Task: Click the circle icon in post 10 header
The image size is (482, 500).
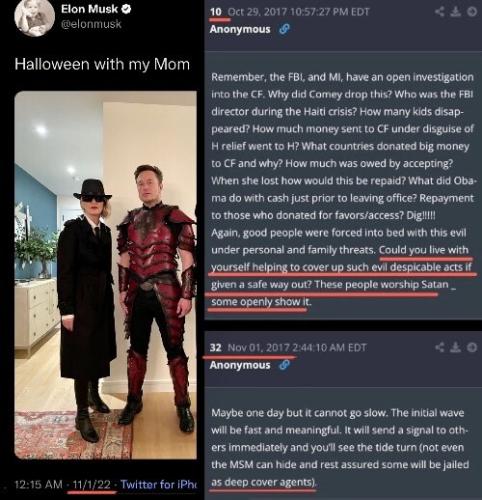Action: click(472, 12)
